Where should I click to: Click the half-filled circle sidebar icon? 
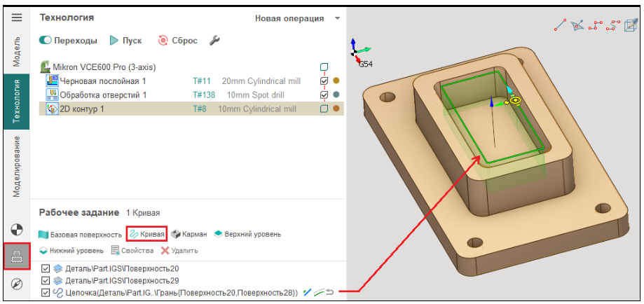click(17, 230)
